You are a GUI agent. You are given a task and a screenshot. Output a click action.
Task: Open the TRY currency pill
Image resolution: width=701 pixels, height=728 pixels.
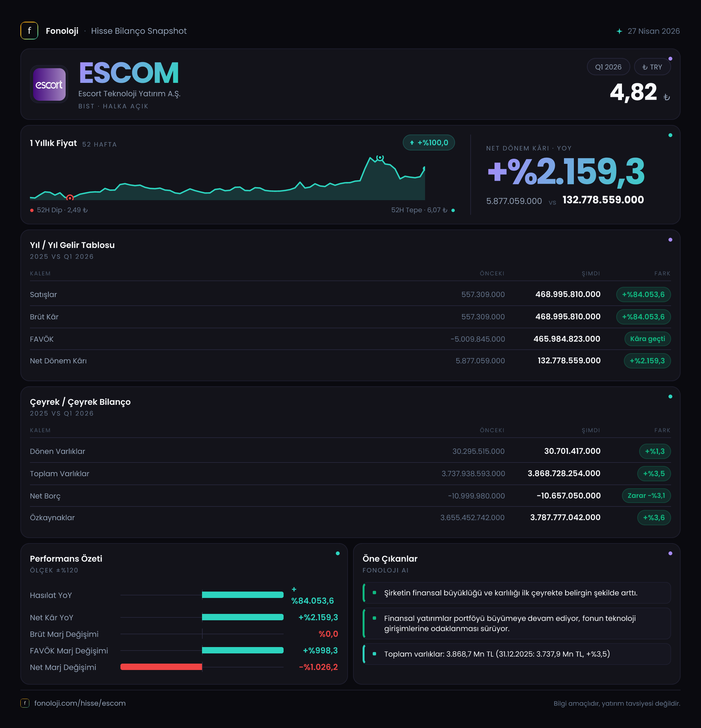[652, 67]
